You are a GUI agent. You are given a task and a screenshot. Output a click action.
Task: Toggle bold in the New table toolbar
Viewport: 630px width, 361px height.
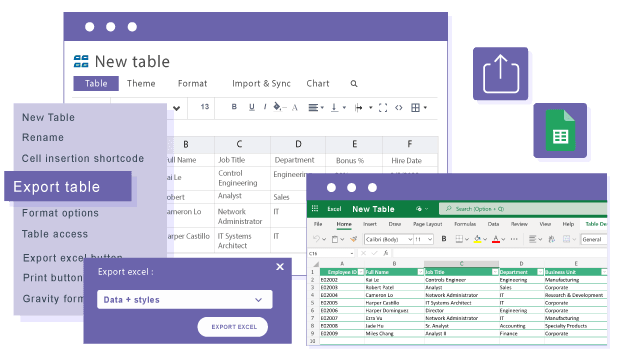tap(234, 107)
